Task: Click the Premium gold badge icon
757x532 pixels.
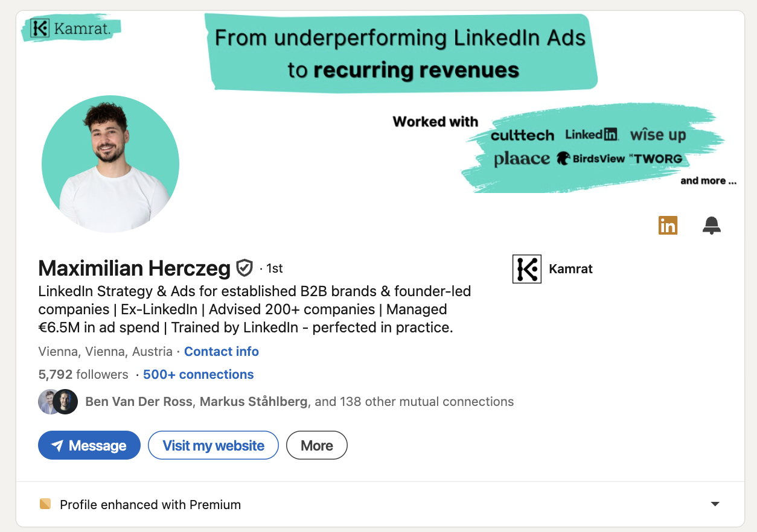Action: click(x=44, y=504)
